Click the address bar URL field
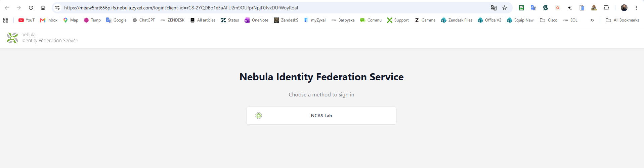This screenshot has height=168, width=644. pos(275,8)
